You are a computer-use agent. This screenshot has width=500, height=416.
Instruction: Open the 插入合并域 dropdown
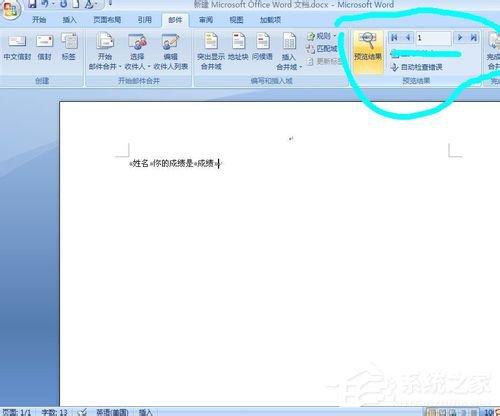(289, 52)
